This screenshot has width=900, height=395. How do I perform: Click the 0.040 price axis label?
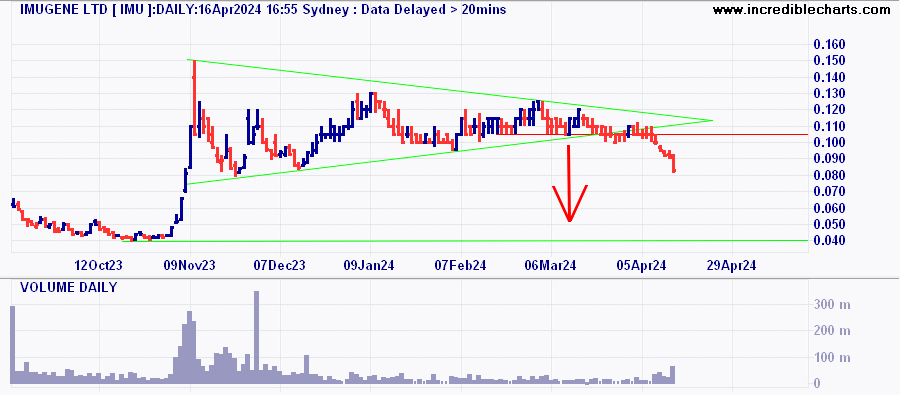[829, 241]
